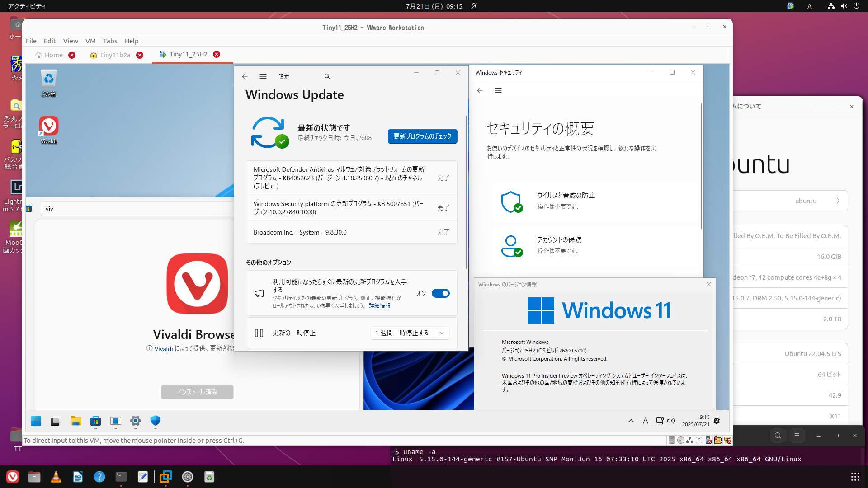Click the 更新プログラムのチェック button
This screenshot has height=488, width=868.
tap(422, 136)
